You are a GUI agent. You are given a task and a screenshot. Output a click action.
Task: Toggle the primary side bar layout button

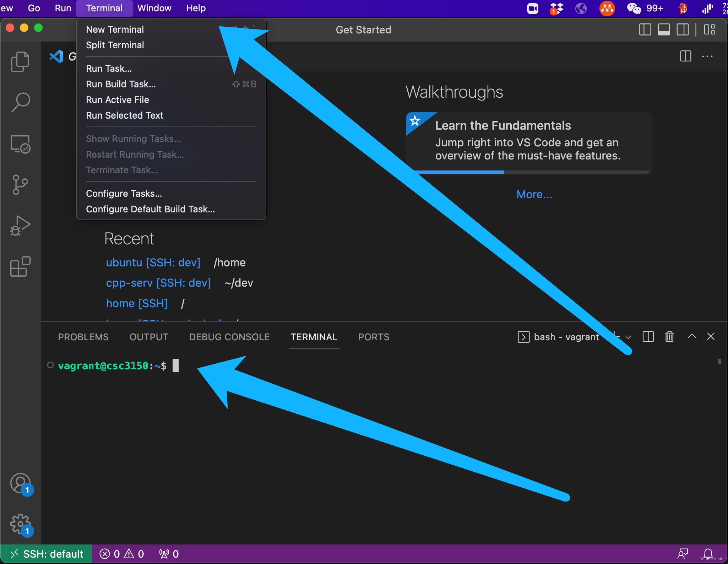tap(645, 29)
